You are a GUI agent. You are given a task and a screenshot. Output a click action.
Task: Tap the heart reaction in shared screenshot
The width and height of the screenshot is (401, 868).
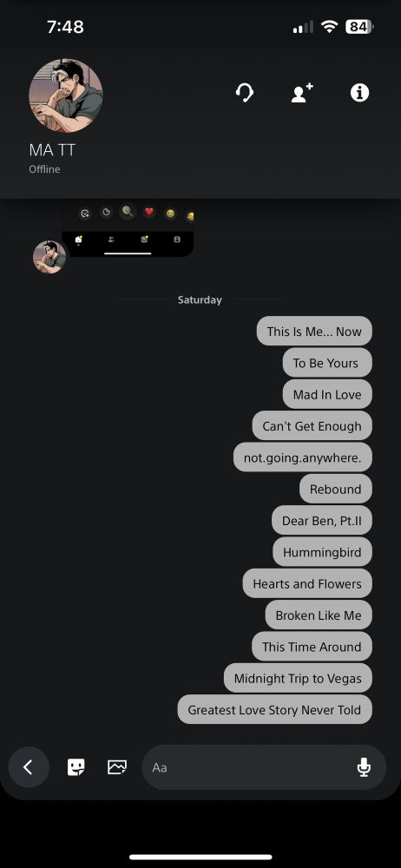tap(148, 212)
